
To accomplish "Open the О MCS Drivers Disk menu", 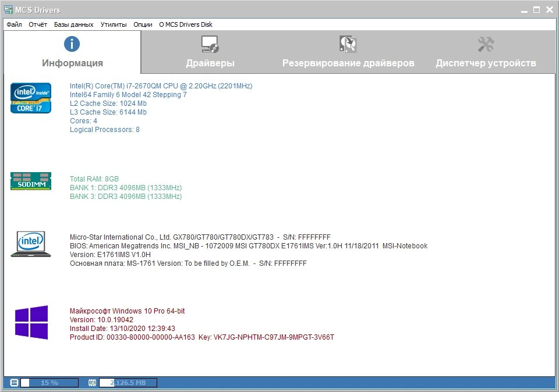I will tap(186, 24).
